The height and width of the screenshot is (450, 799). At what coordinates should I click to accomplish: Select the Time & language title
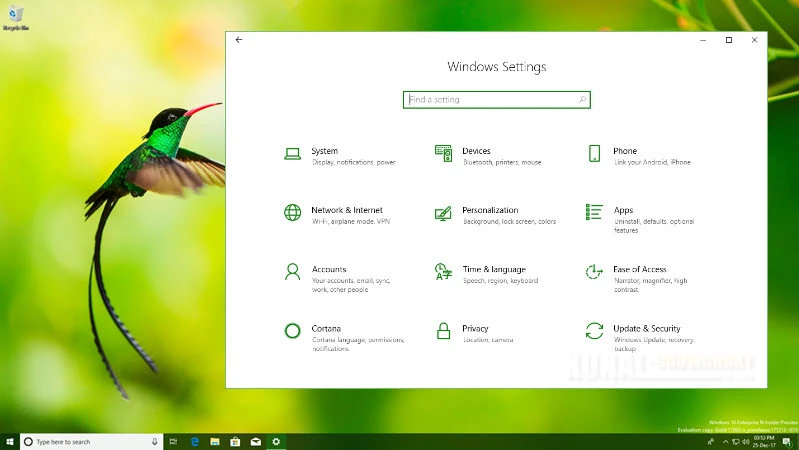click(494, 269)
